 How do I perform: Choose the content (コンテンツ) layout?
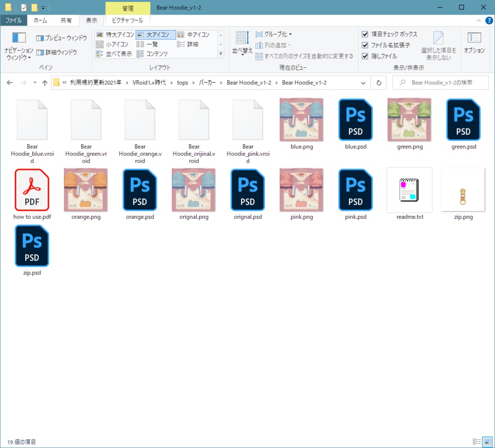click(x=152, y=54)
